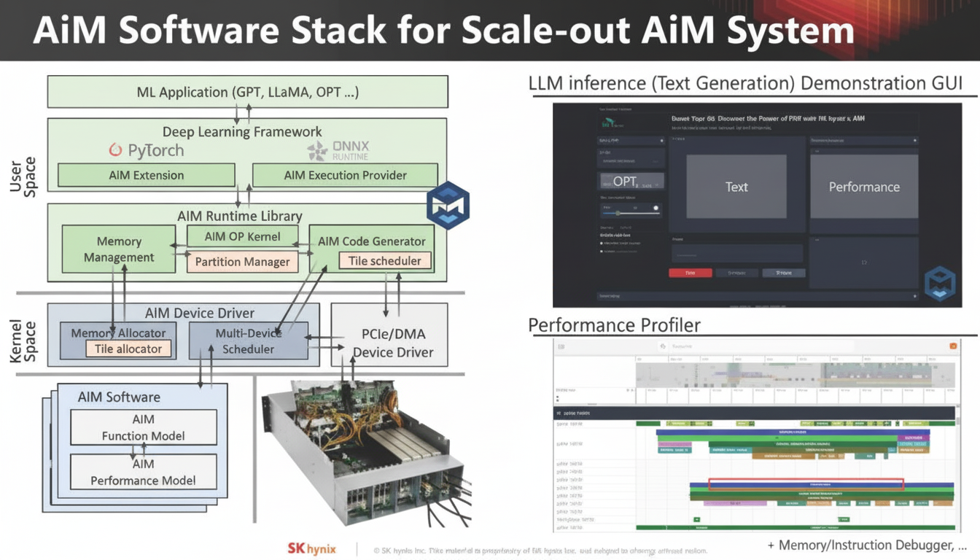This screenshot has width=980, height=560.
Task: Select the OPT model thumbnail
Action: tap(631, 181)
